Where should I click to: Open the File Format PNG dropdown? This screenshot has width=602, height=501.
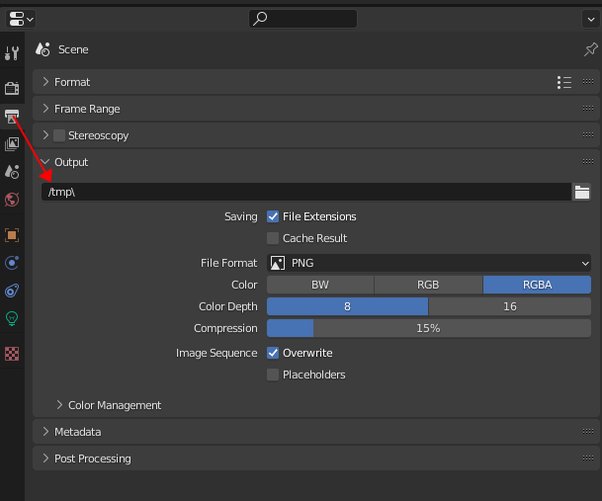pyautogui.click(x=429, y=263)
